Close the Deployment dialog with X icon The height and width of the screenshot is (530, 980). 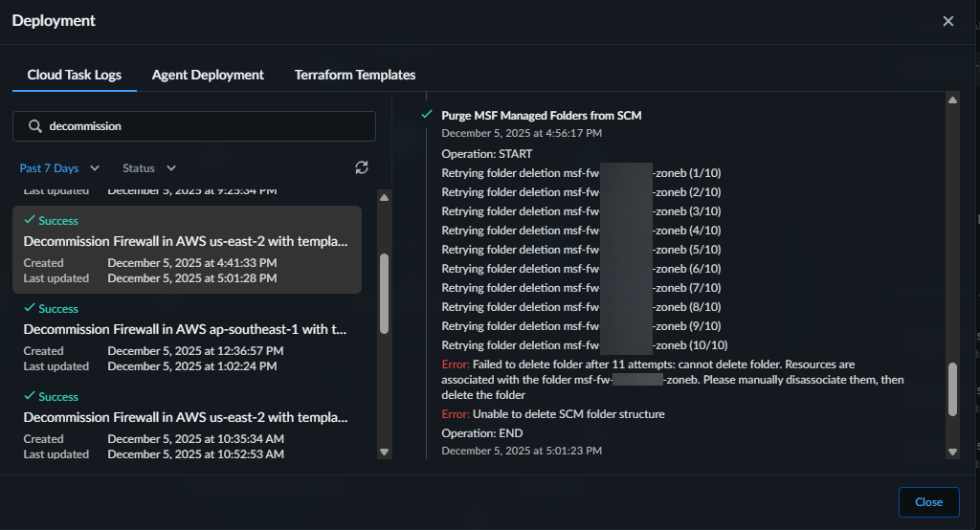point(947,21)
